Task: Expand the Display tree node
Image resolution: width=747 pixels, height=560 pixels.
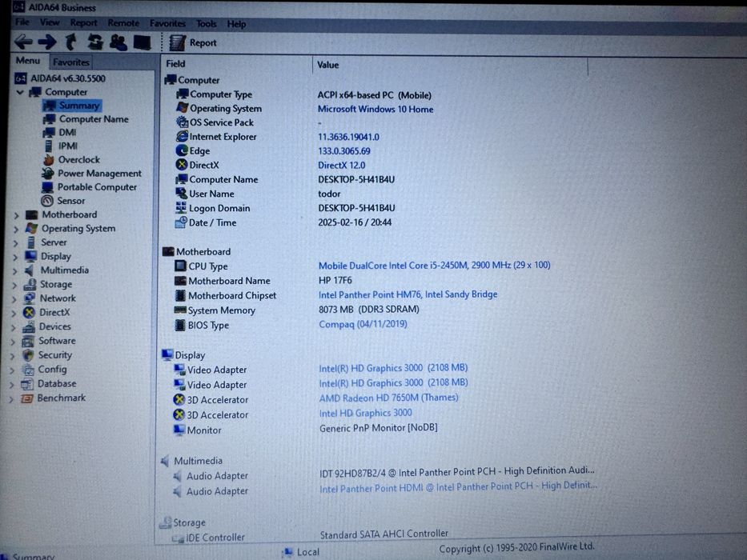Action: pos(15,257)
